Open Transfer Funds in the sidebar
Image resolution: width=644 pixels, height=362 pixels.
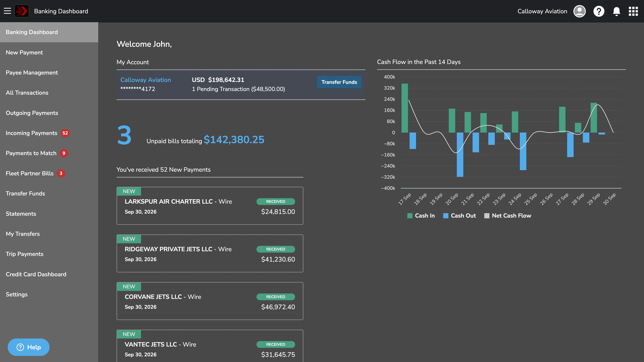coord(49,193)
